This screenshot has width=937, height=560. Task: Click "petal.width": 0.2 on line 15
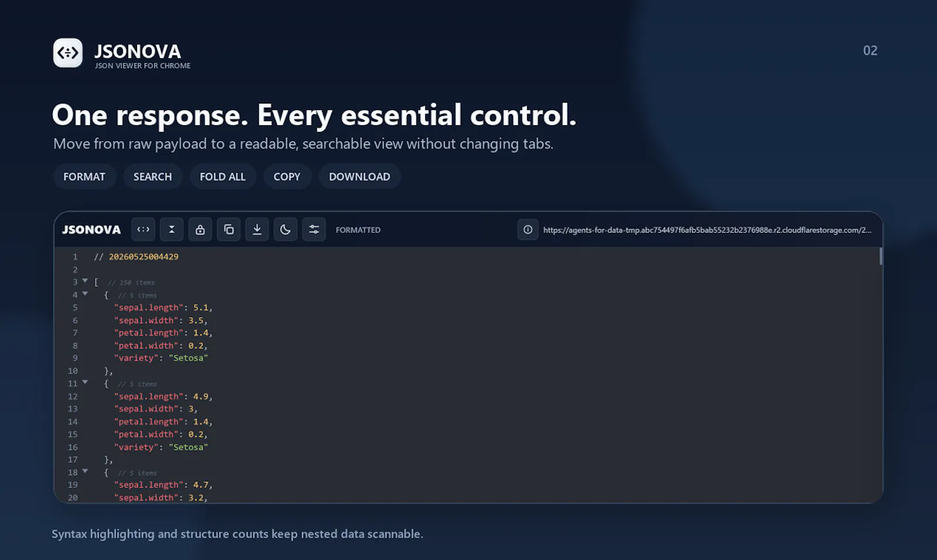click(160, 435)
